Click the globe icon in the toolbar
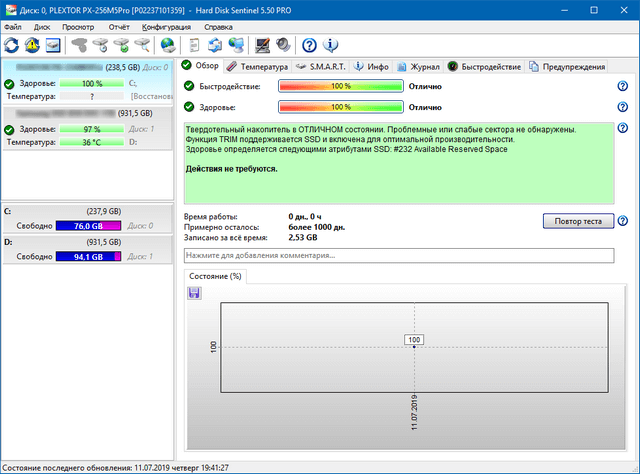The width and height of the screenshot is (640, 474). coord(167,44)
